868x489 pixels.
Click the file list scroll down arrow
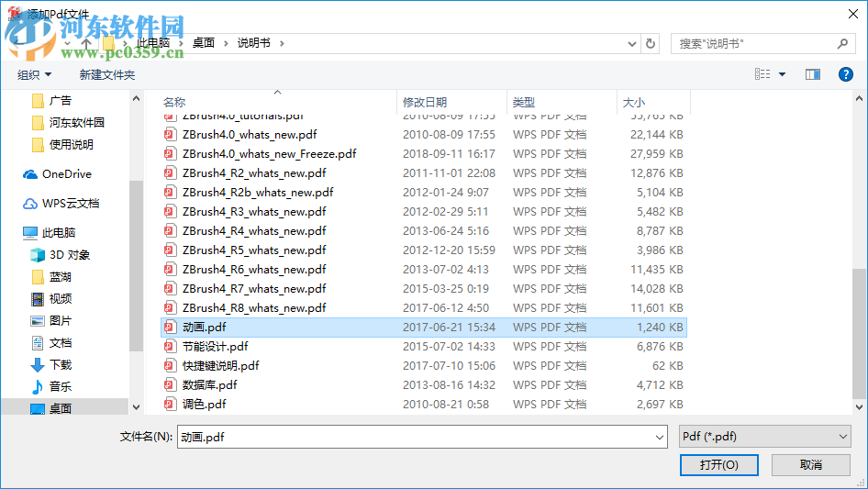[859, 407]
